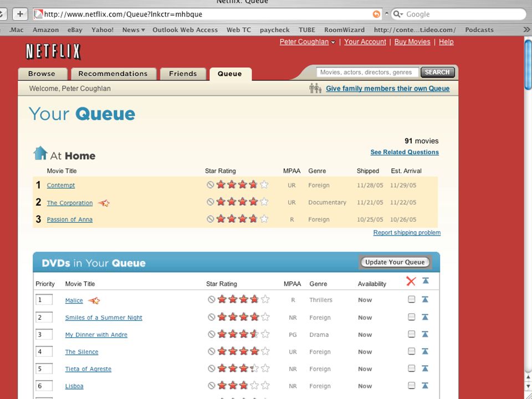
Task: Click the flame star icon beside Malice
Action: tap(94, 300)
